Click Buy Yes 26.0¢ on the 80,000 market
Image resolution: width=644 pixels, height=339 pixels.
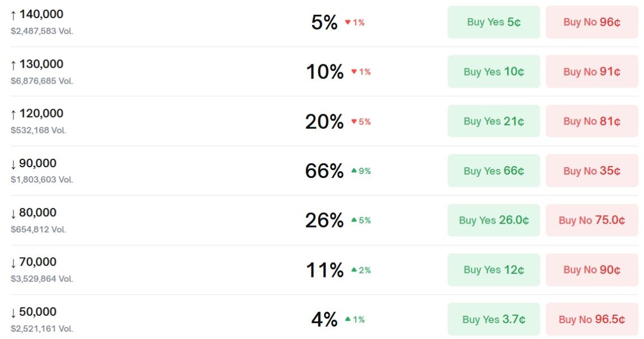point(493,220)
